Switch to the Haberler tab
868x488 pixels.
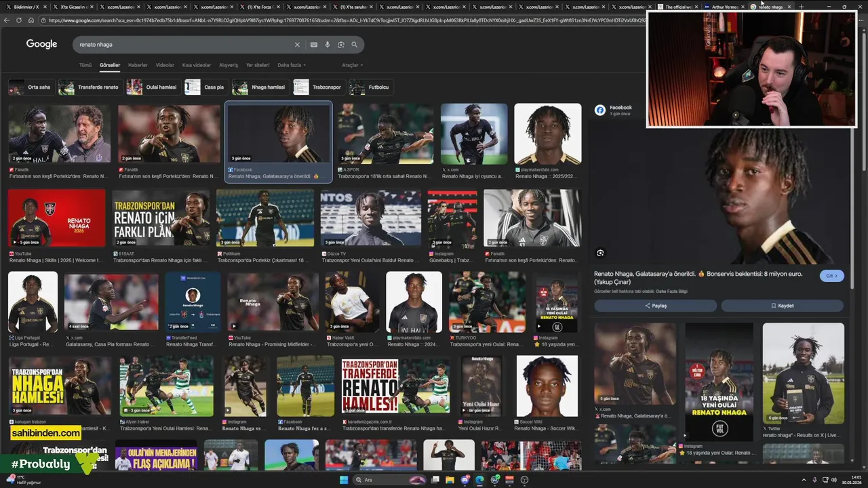138,65
